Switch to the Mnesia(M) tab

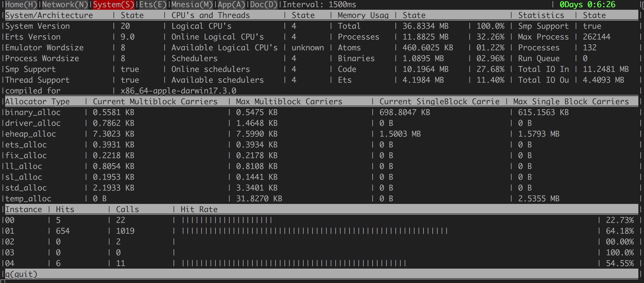click(x=192, y=5)
